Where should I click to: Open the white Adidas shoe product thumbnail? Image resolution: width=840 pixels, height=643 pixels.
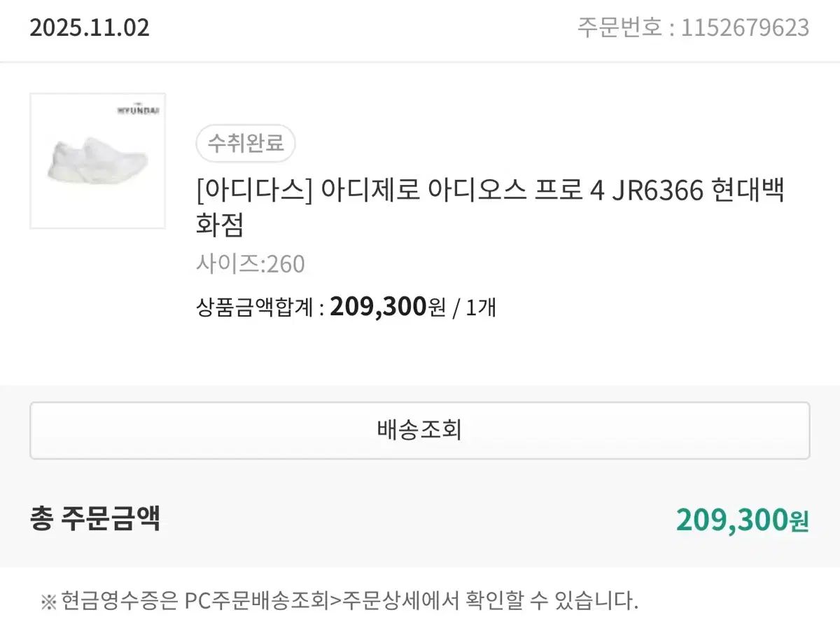[97, 161]
